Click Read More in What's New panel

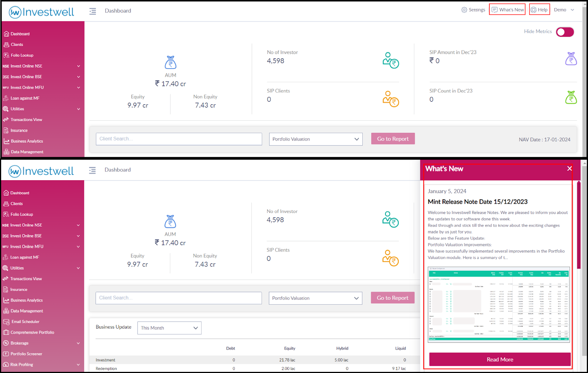point(500,359)
